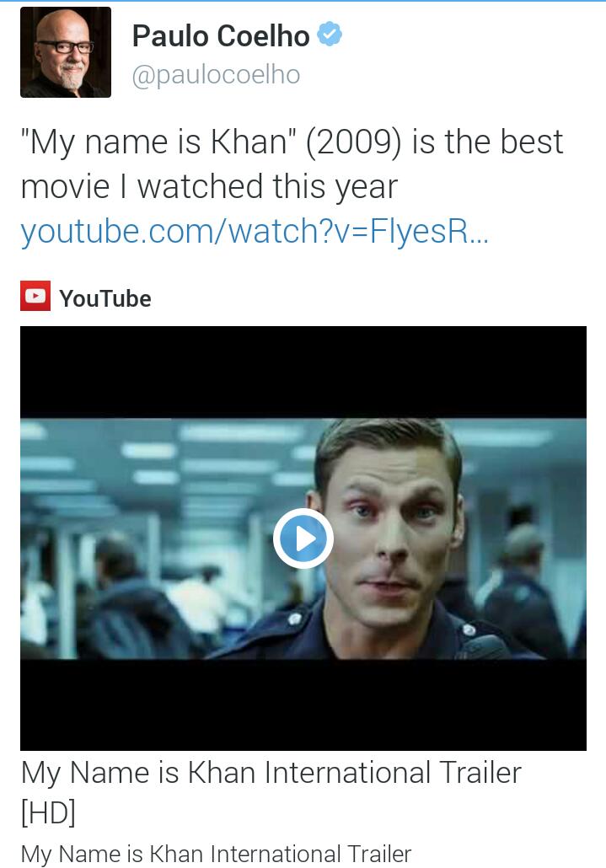Open the @paulocoelho handle
Image resolution: width=606 pixels, height=868 pixels.
pyautogui.click(x=216, y=75)
